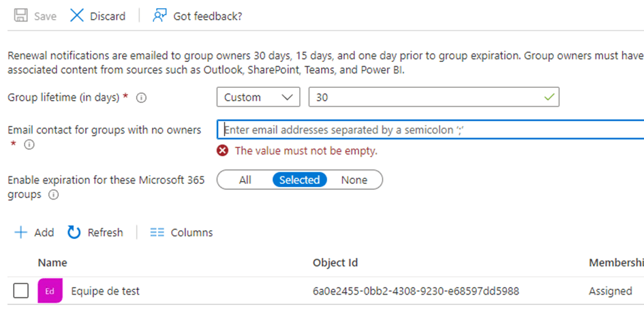Click the Object Id column header

point(335,263)
